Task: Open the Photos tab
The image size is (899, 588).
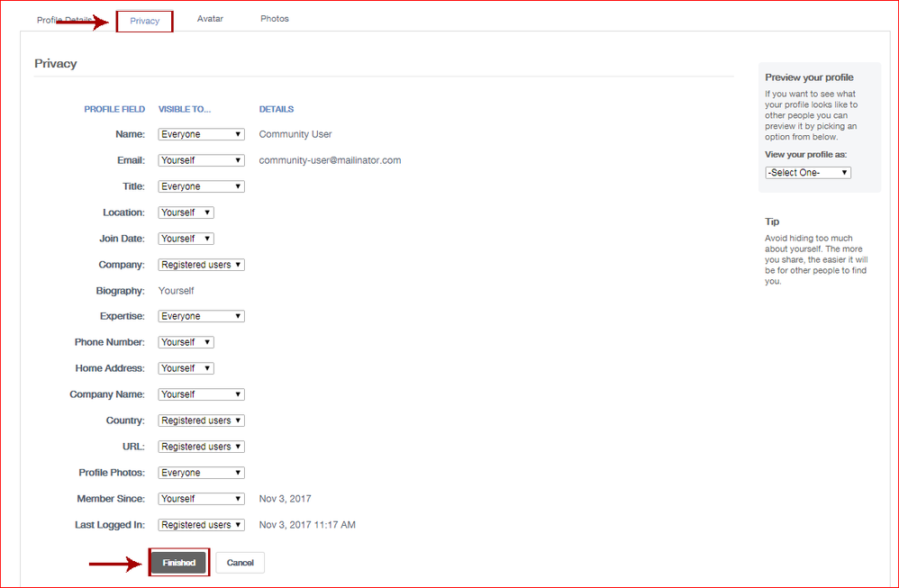Action: pos(275,19)
